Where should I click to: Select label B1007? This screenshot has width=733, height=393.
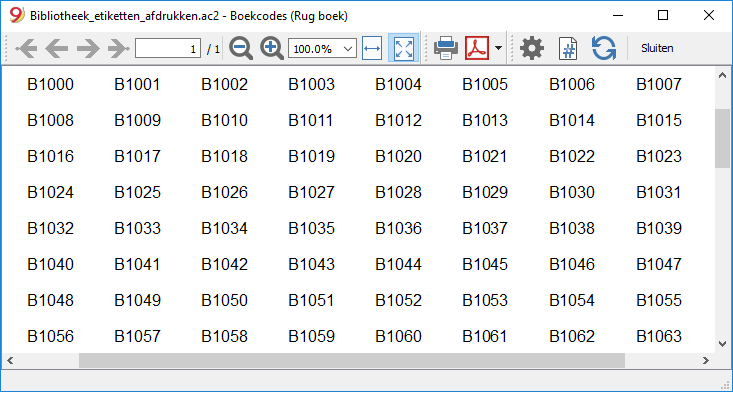(659, 85)
